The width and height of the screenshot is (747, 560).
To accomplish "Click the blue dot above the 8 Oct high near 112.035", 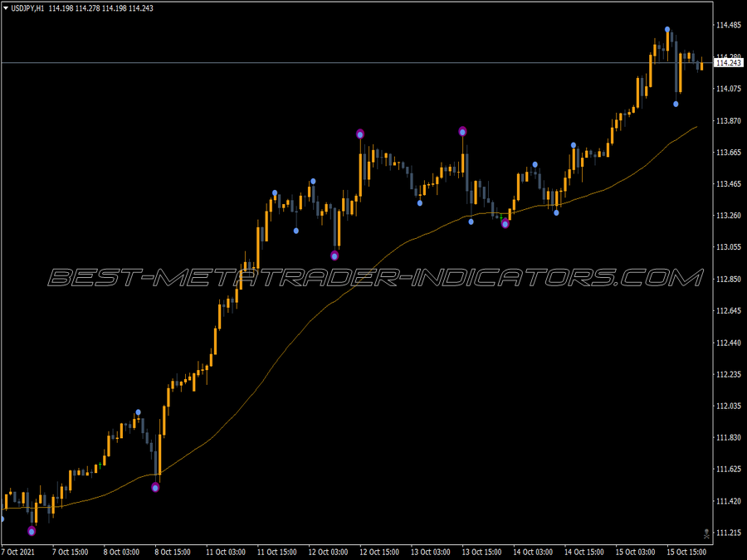I will click(x=138, y=411).
